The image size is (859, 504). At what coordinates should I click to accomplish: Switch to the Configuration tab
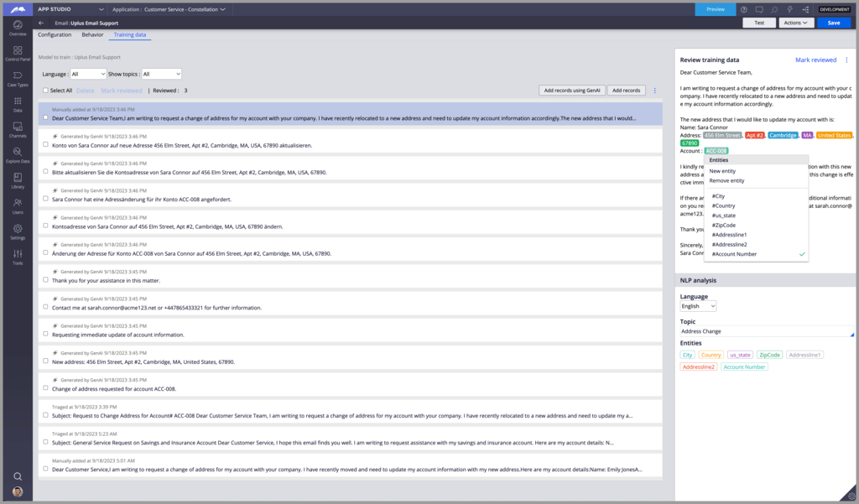point(54,34)
